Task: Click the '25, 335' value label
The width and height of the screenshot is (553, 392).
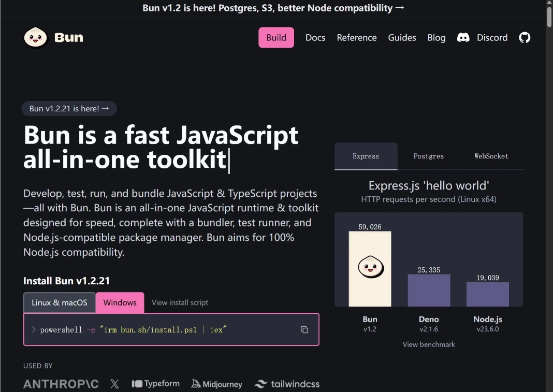Action: point(429,270)
